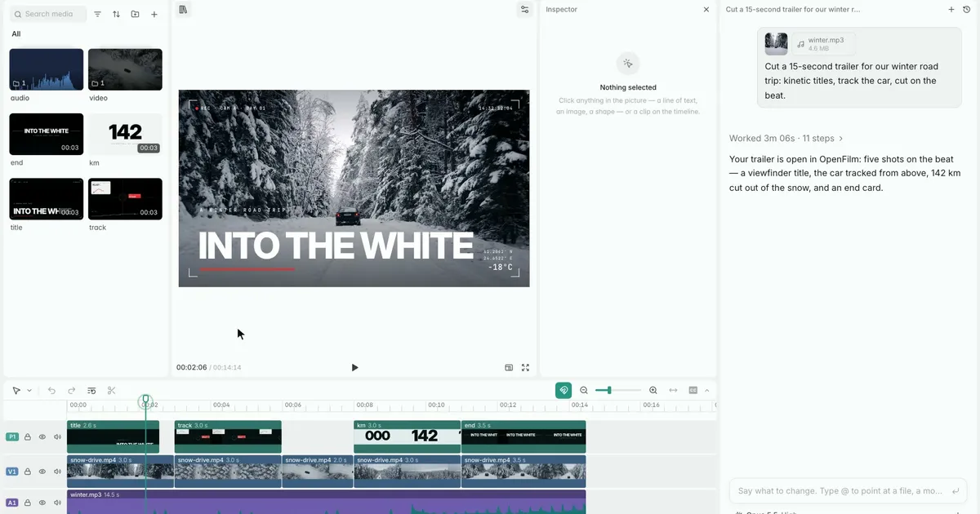Adjust the timeline zoom slider
Image resolution: width=980 pixels, height=514 pixels.
(x=618, y=391)
